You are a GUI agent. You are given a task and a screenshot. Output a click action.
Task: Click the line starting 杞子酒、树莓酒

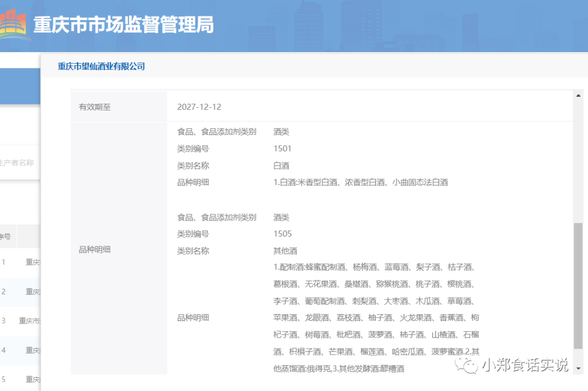point(376,335)
